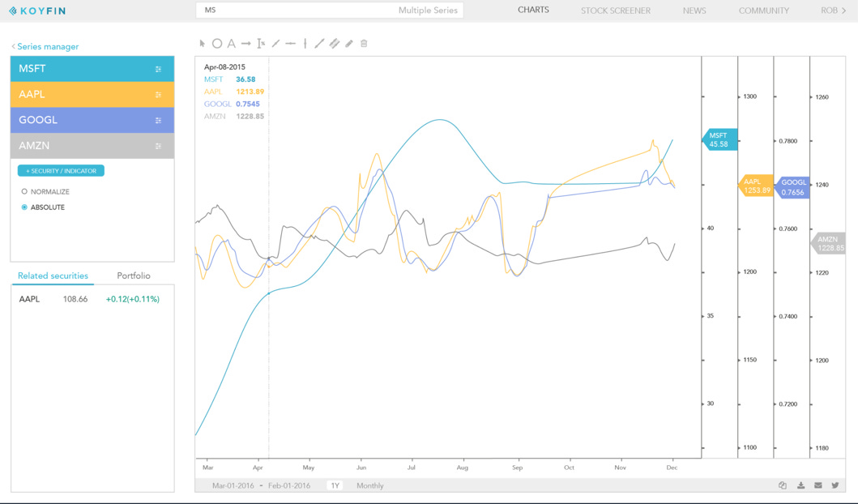Click the AAPL 1253.89 axis price label
Image resolution: width=858 pixels, height=504 pixels.
[x=756, y=186]
